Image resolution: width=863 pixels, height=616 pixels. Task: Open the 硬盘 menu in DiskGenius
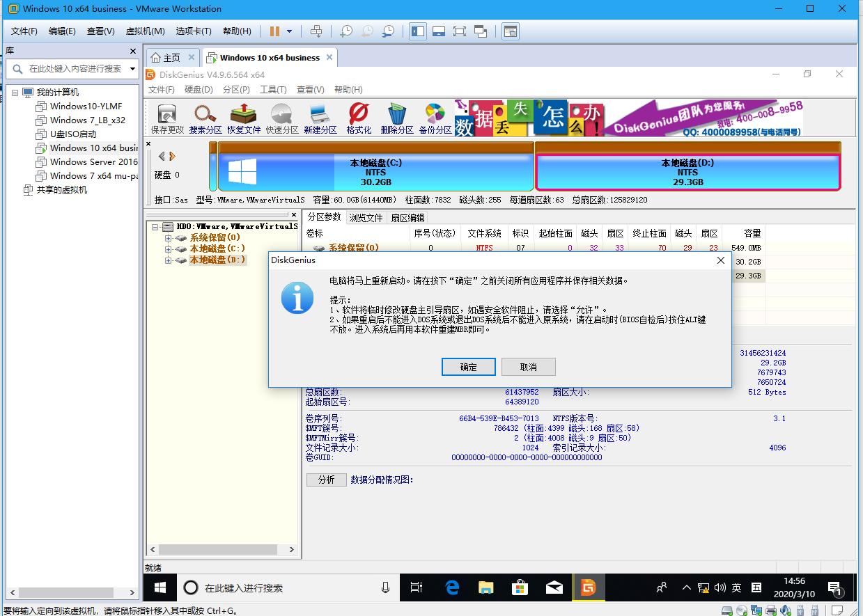[x=197, y=89]
